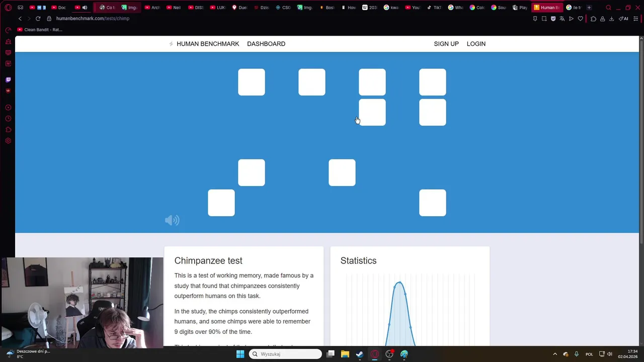Open Steam from the taskbar
This screenshot has height=362, width=644.
[360, 354]
